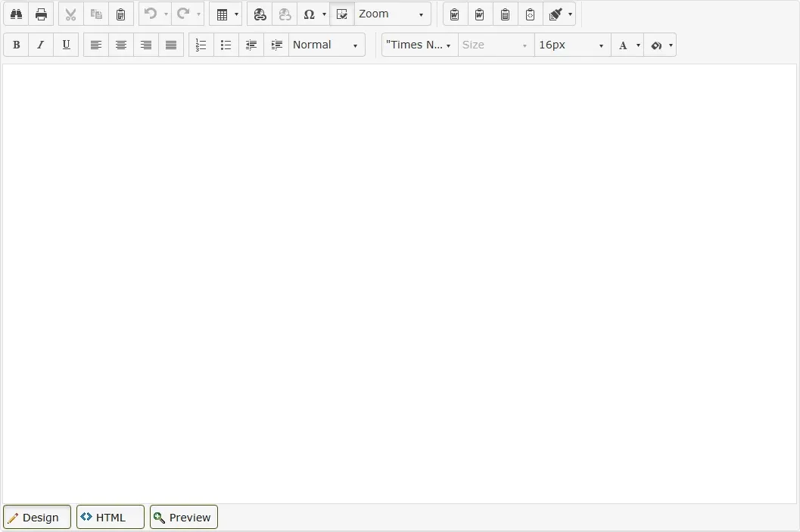Click the Paste clipboard icon next to Copy
The height and width of the screenshot is (532, 800).
click(x=121, y=14)
